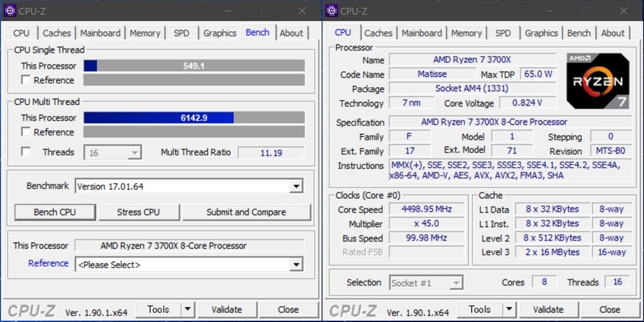Click Ext. Model value 71

(512, 151)
